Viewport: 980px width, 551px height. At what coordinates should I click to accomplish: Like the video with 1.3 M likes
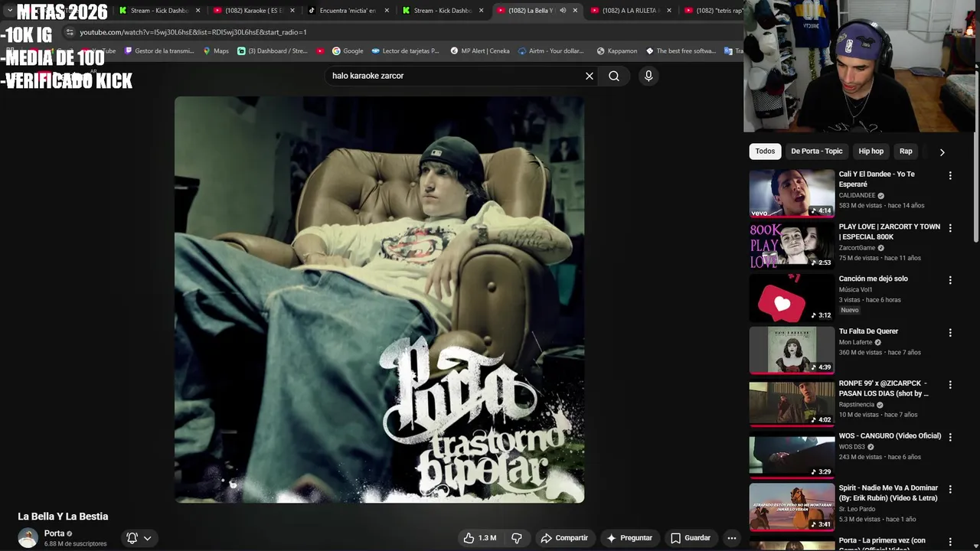point(480,538)
